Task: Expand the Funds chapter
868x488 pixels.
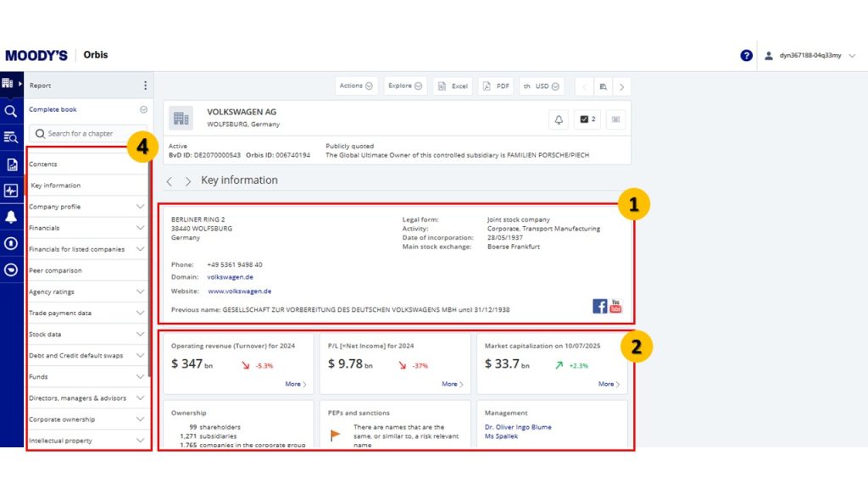Action: pyautogui.click(x=140, y=377)
